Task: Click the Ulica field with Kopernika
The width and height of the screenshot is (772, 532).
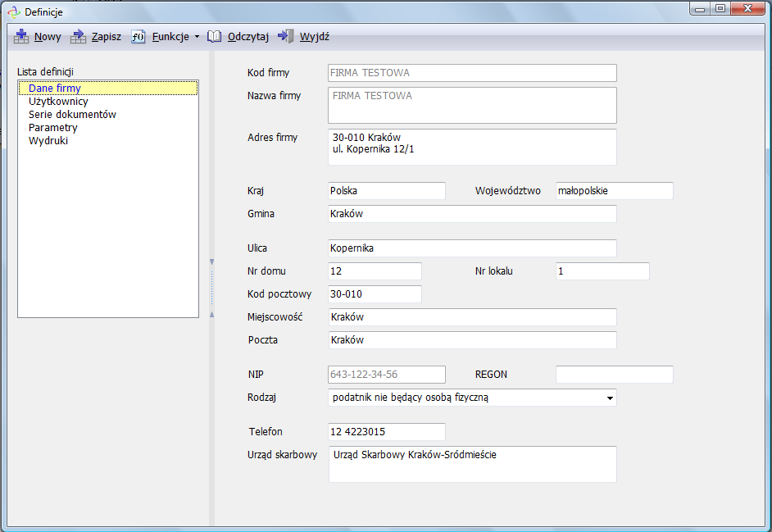Action: [x=472, y=248]
